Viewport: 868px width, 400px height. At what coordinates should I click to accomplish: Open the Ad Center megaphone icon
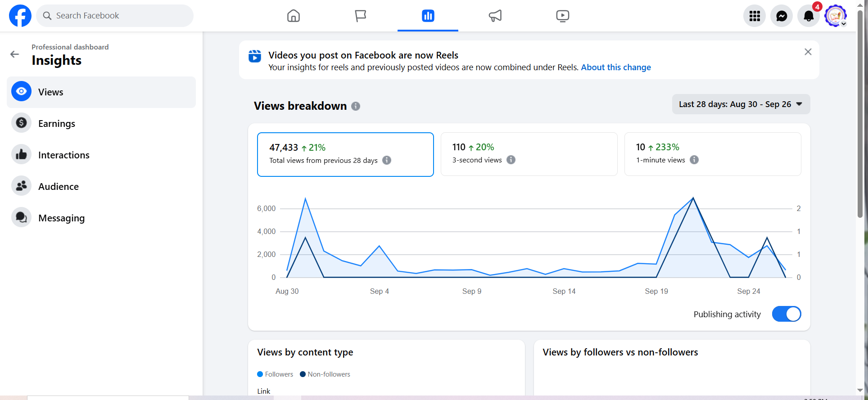pyautogui.click(x=495, y=16)
